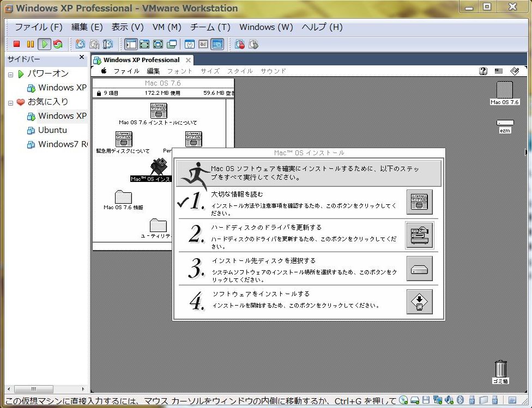The image size is (532, 408).
Task: Click the replay recording icon
Action: [x=253, y=44]
